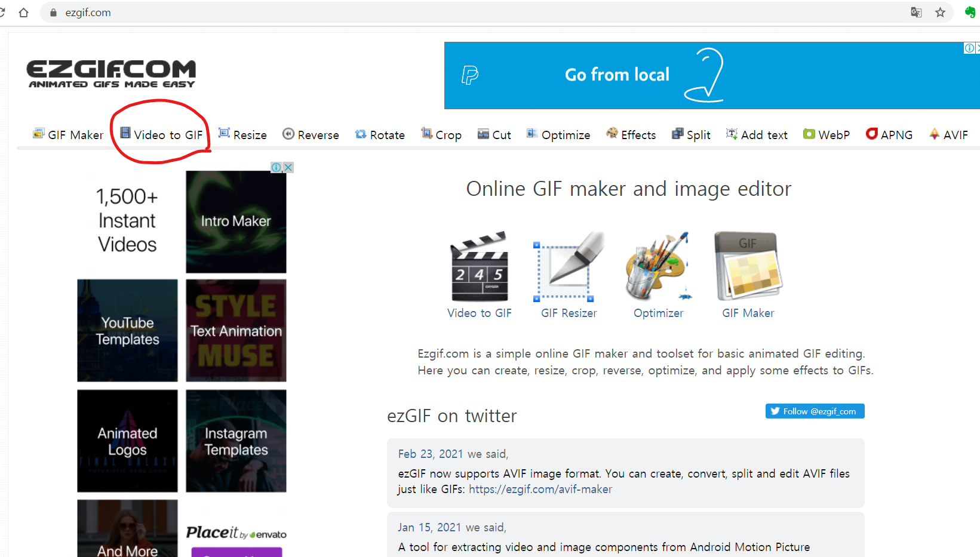Open the GIF Resizer text link

tap(569, 313)
